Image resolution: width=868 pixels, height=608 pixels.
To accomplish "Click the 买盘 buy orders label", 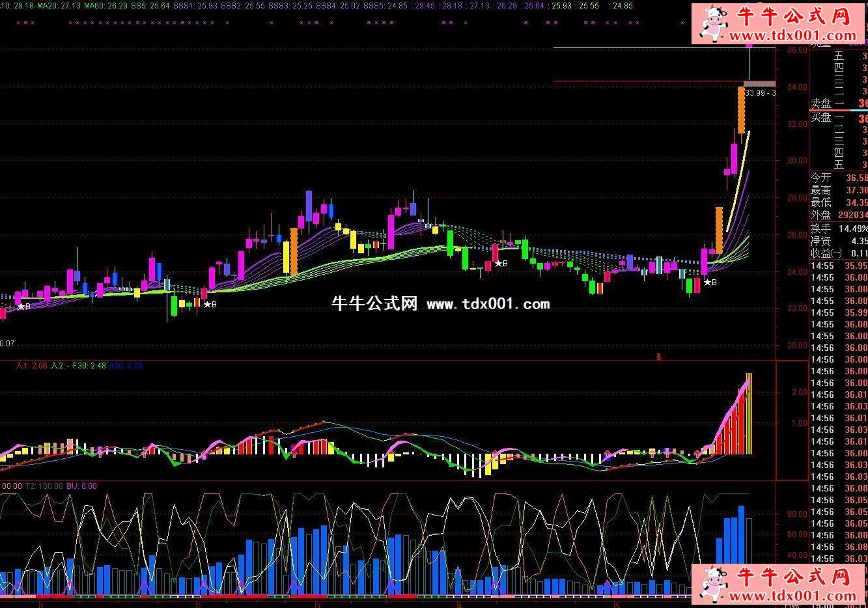I will point(820,118).
